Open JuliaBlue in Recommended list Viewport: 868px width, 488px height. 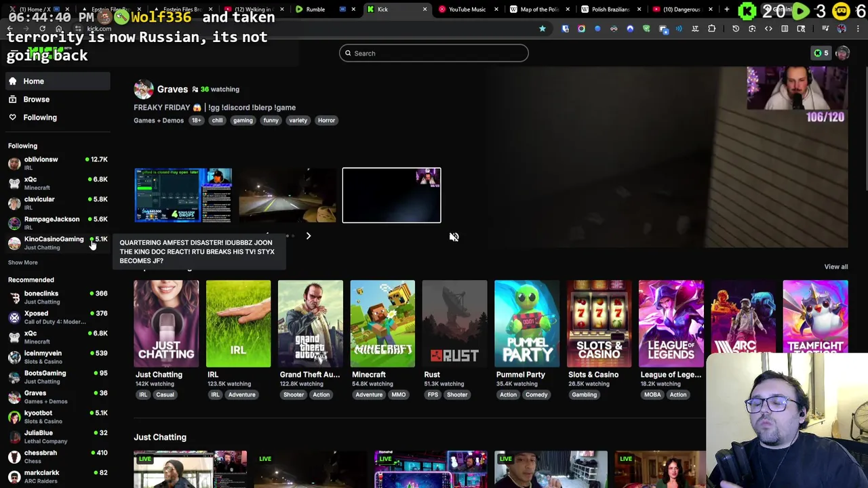tap(58, 436)
